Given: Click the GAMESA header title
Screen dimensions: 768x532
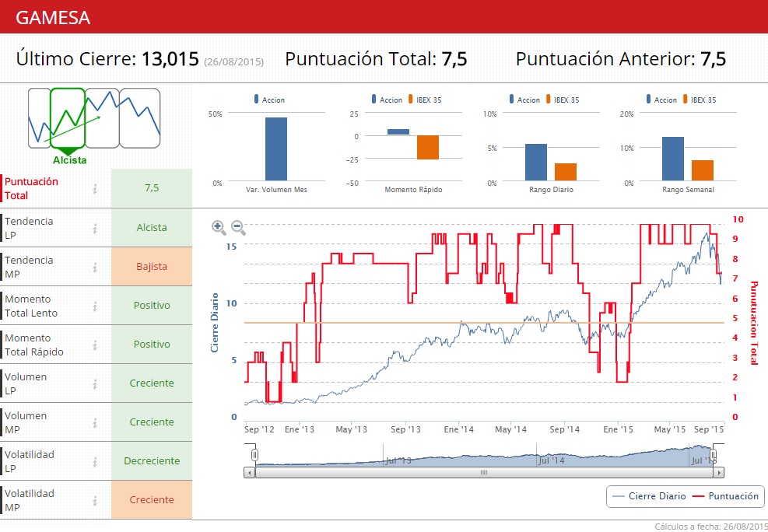Looking at the screenshot, I should [53, 18].
